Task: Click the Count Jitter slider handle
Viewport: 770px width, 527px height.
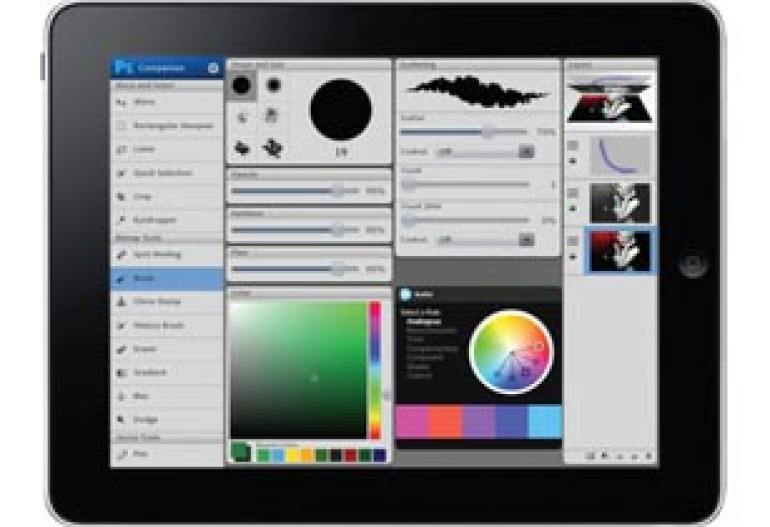Action: click(409, 221)
